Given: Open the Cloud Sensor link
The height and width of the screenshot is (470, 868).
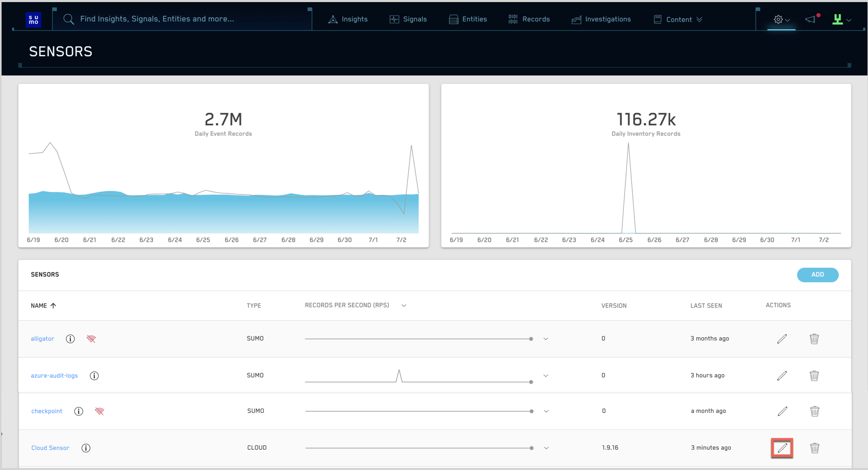Looking at the screenshot, I should [50, 448].
